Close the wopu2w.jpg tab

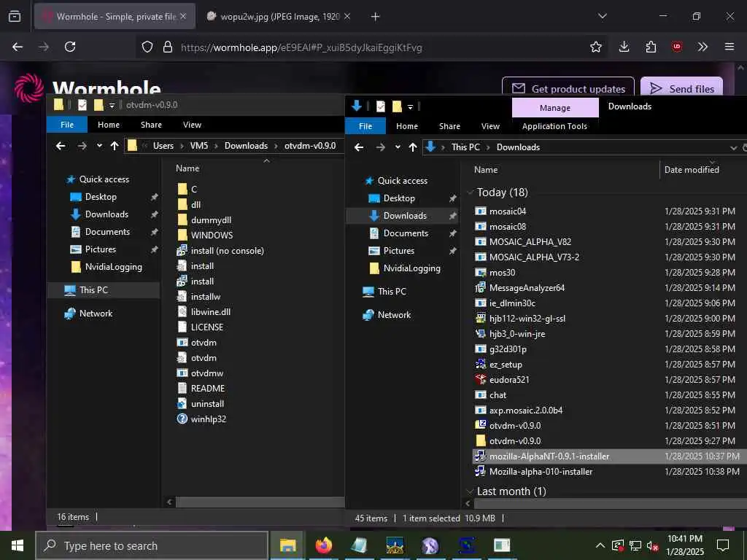[347, 16]
